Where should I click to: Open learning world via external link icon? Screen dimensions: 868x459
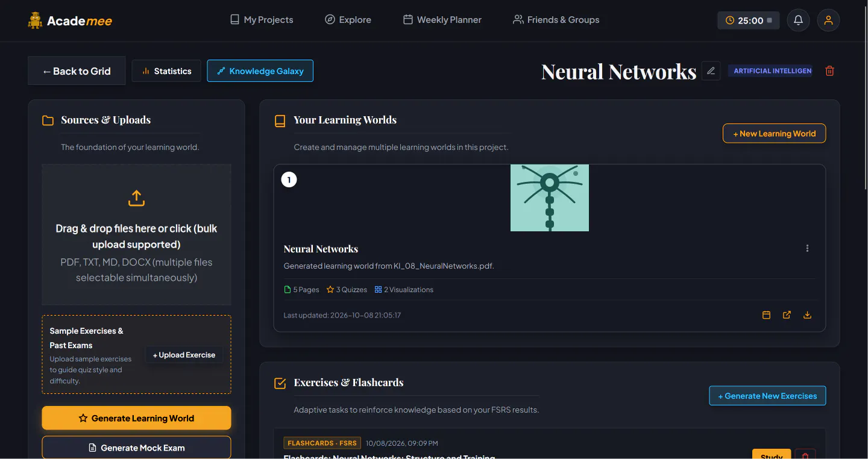(x=787, y=315)
